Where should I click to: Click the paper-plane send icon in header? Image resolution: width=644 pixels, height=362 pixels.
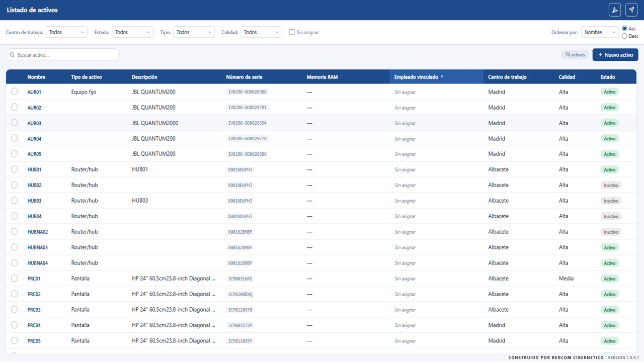pos(631,10)
